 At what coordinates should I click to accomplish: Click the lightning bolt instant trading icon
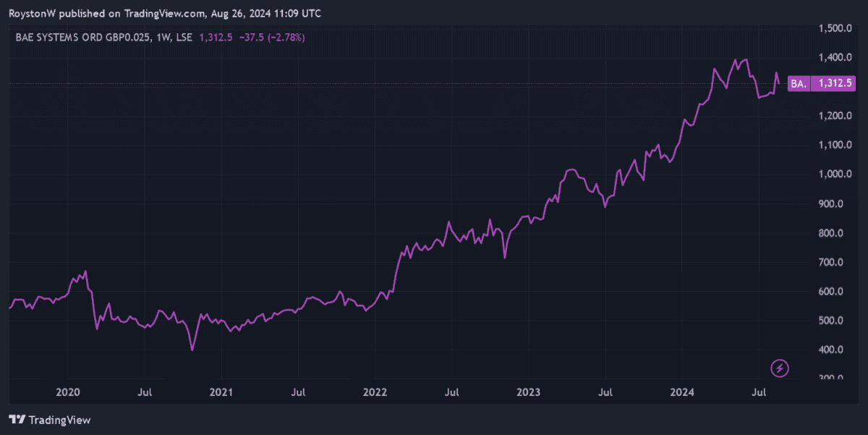[779, 370]
